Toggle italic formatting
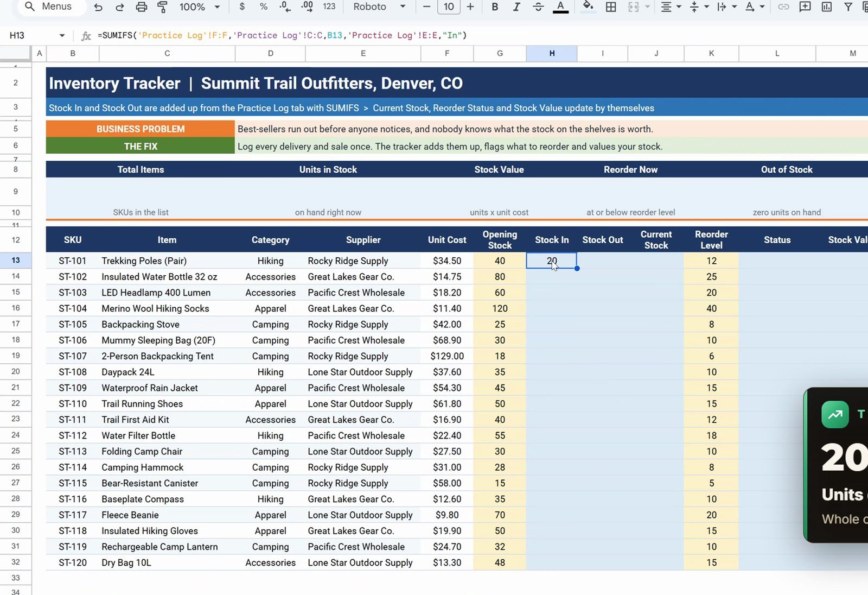Viewport: 868px width, 595px height. [x=516, y=7]
